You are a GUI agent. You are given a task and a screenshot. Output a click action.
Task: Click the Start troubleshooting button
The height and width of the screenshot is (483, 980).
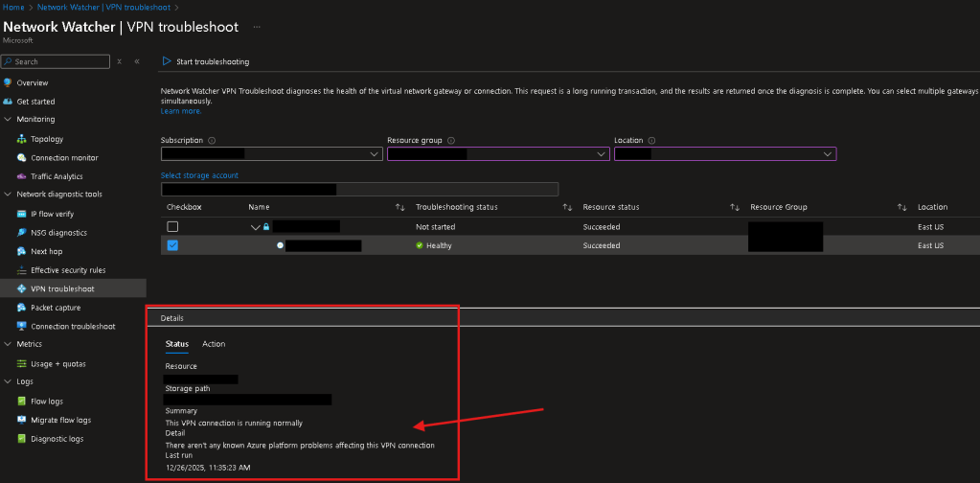pyautogui.click(x=206, y=61)
